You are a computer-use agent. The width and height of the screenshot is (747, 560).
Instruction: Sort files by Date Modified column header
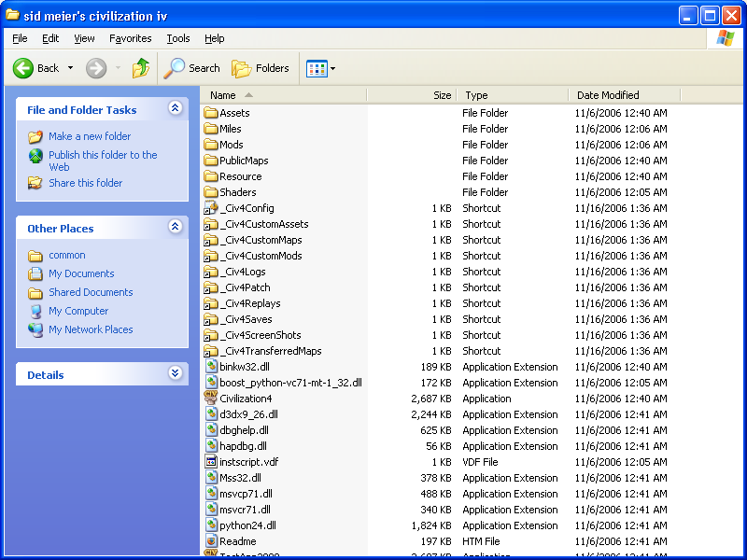click(x=608, y=95)
